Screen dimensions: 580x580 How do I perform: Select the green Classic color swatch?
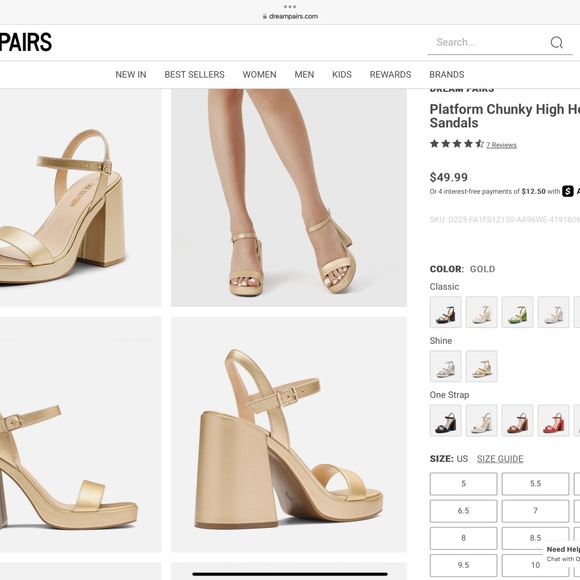pyautogui.click(x=517, y=312)
